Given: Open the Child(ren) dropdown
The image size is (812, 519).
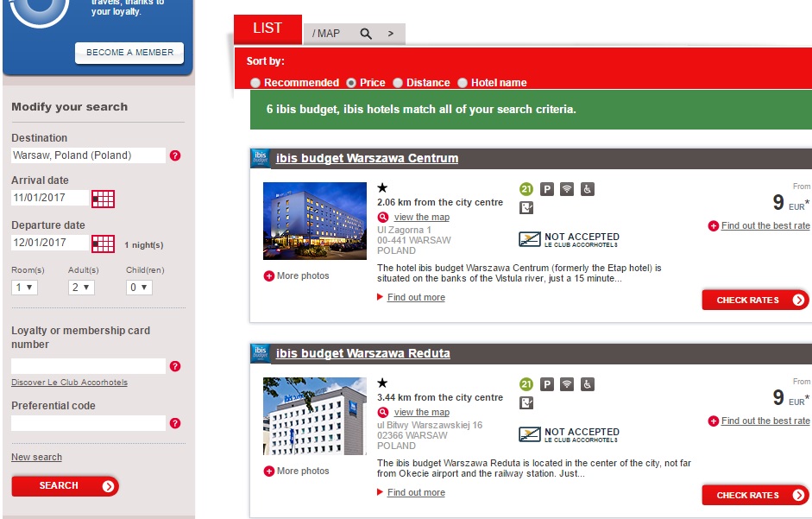Looking at the screenshot, I should [139, 288].
